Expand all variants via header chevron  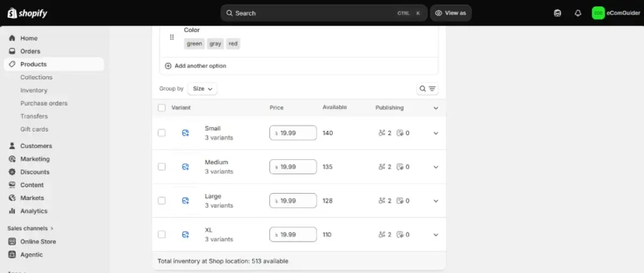(436, 108)
